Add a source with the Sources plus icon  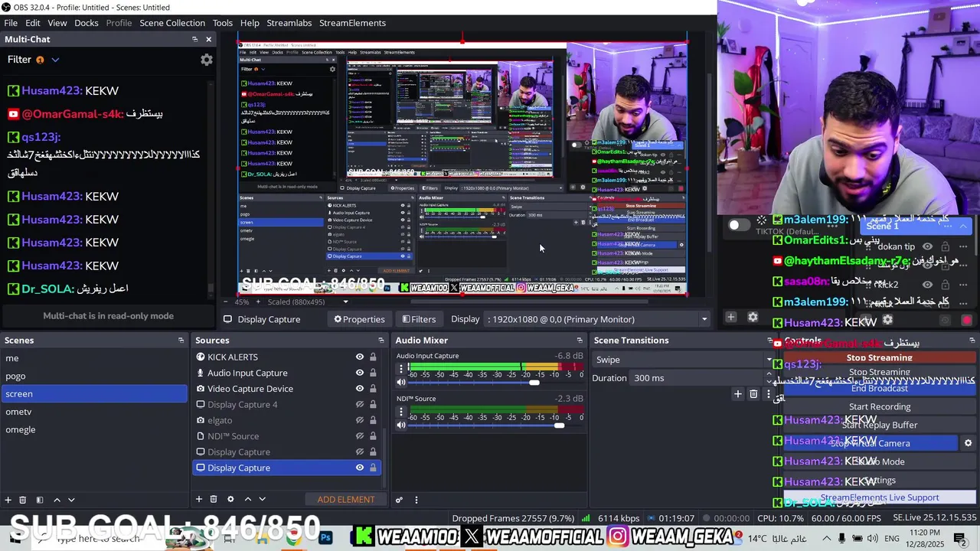[198, 499]
